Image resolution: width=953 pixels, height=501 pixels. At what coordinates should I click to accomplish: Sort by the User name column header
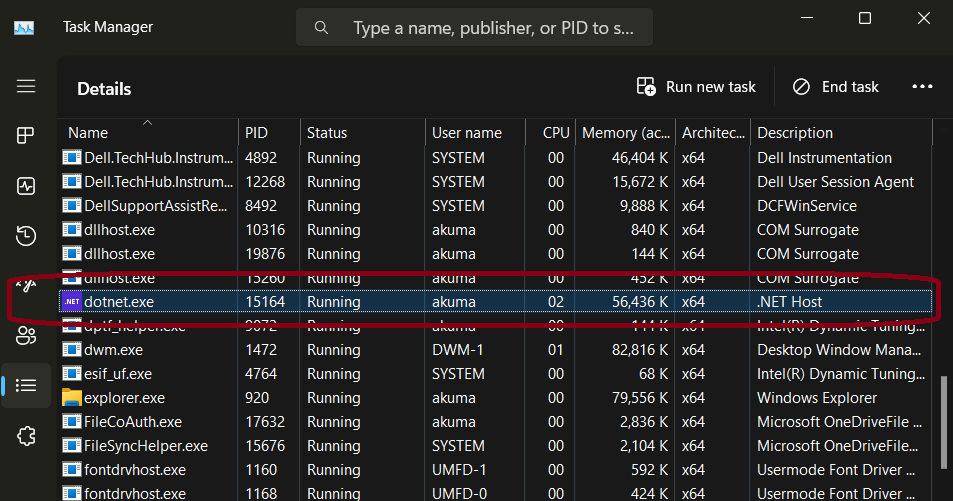coord(475,133)
